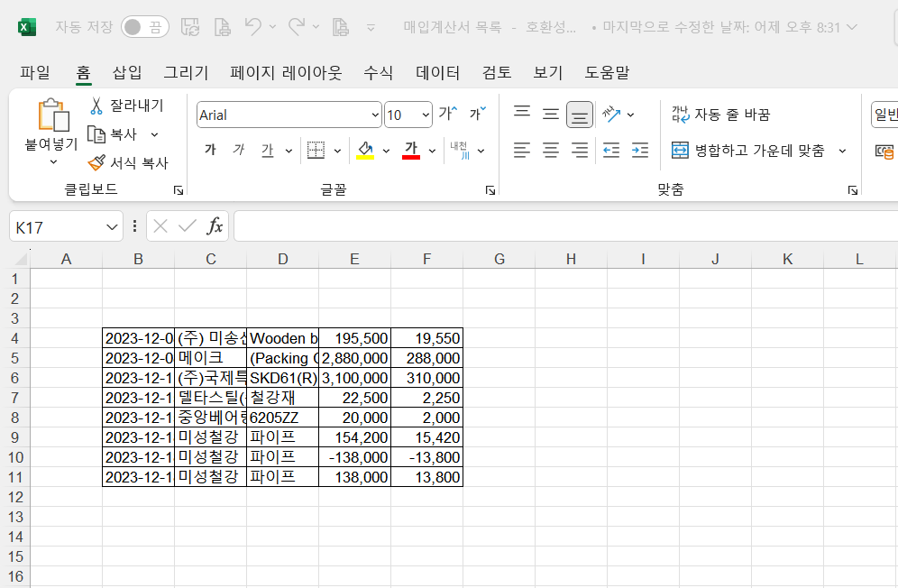The width and height of the screenshot is (898, 588).
Task: Open the Name Box dropdown showing K17
Action: coord(111,228)
